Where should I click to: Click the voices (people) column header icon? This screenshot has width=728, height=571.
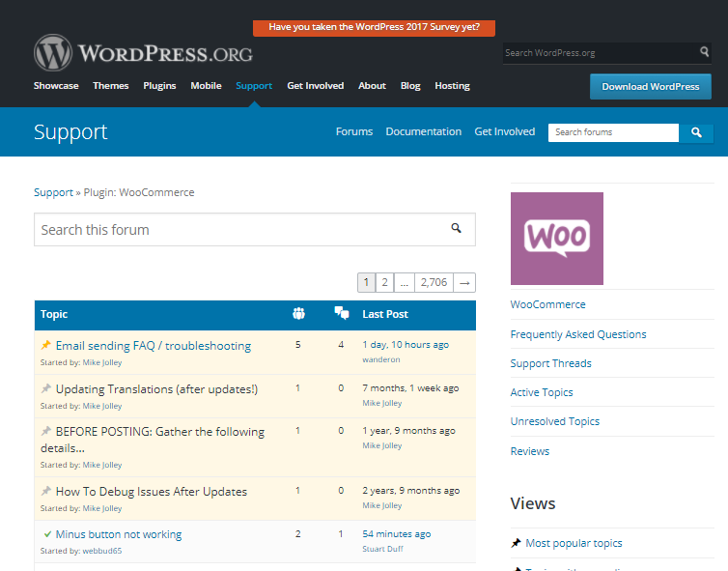(x=298, y=314)
